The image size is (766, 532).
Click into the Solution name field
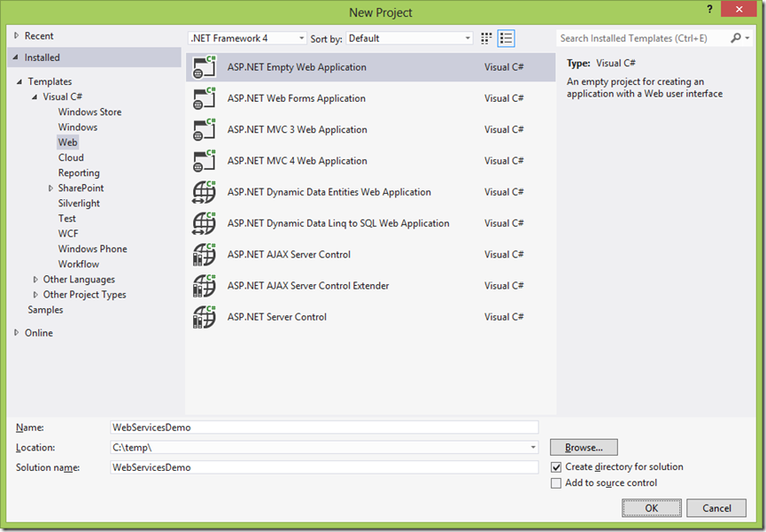pos(324,467)
